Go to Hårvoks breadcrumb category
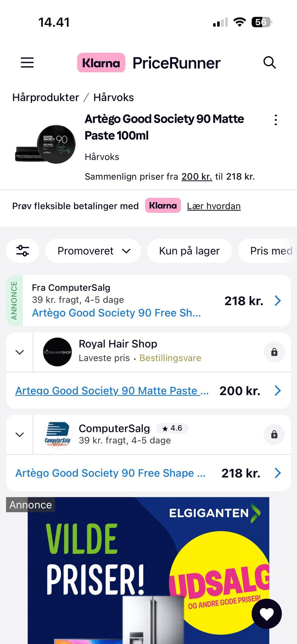Viewport: 297px width, 644px height. pyautogui.click(x=114, y=97)
